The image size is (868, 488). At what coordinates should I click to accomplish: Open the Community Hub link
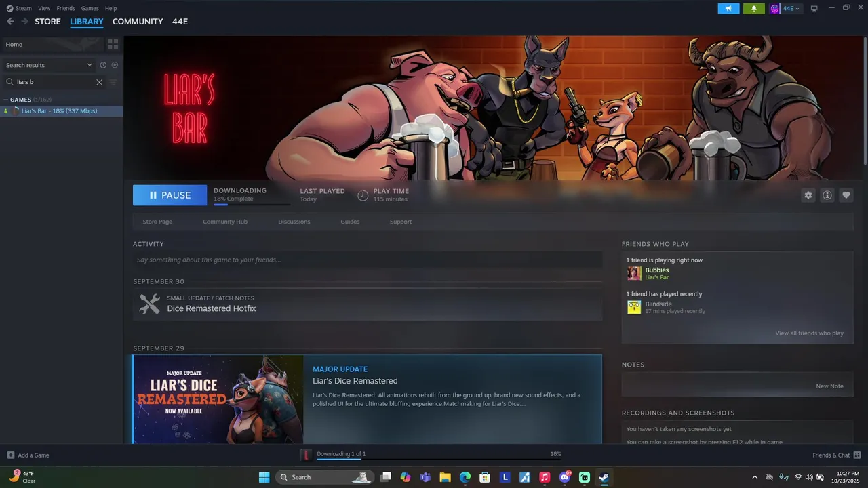click(x=225, y=222)
